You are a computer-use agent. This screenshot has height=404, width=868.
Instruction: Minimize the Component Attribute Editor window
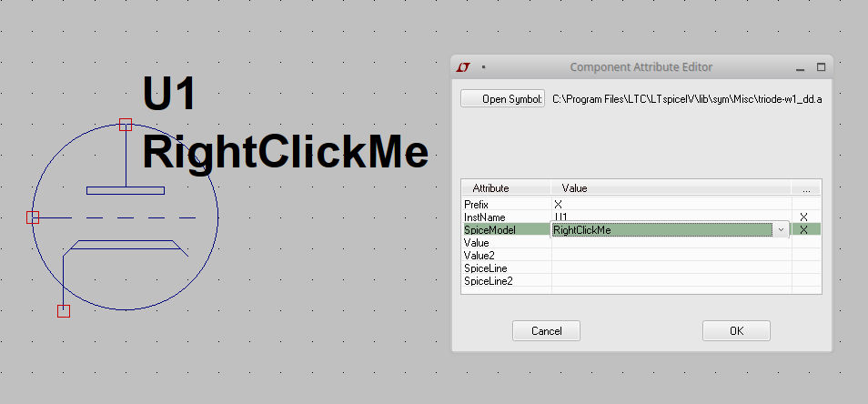(800, 67)
